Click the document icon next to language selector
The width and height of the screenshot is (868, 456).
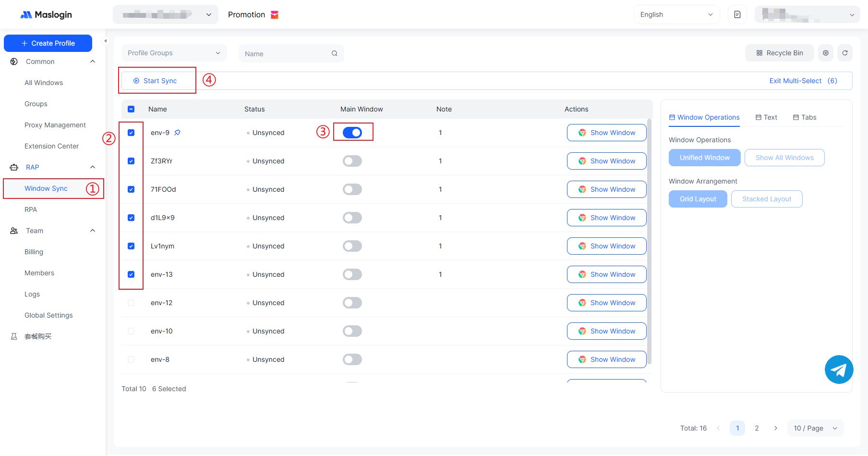tap(737, 14)
